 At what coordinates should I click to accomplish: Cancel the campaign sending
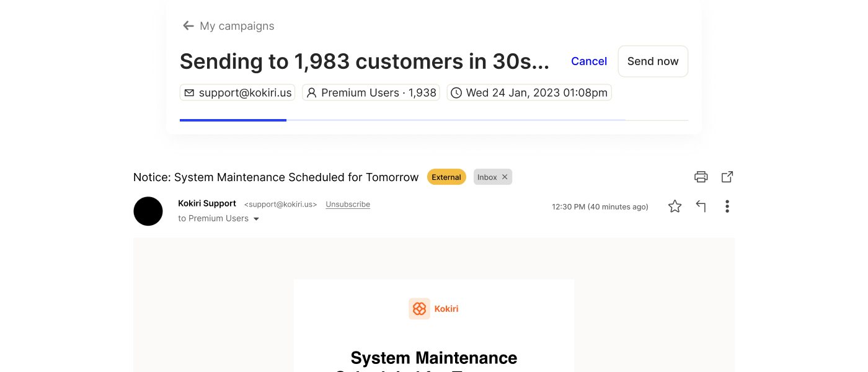[588, 61]
